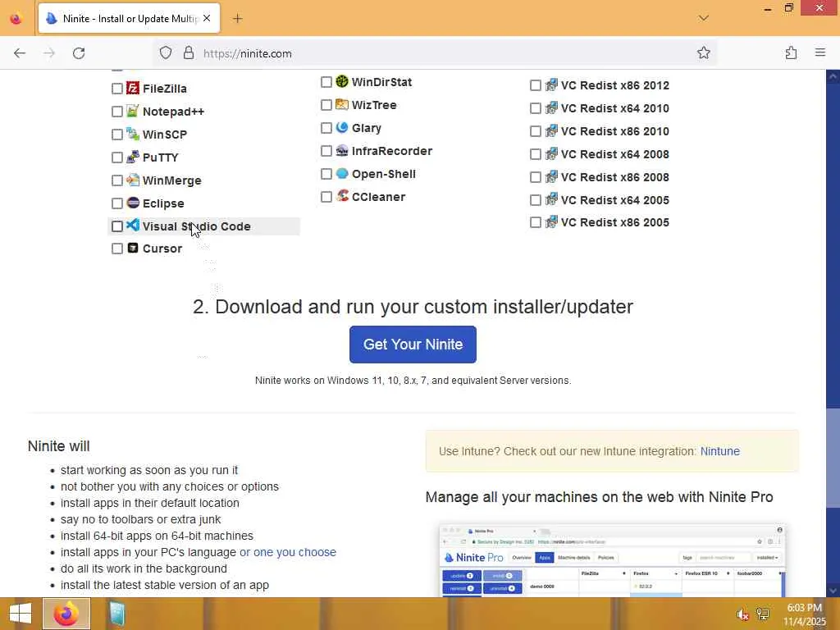The width and height of the screenshot is (840, 630).
Task: Click the VC Redist x86 2012 icon
Action: pos(551,84)
